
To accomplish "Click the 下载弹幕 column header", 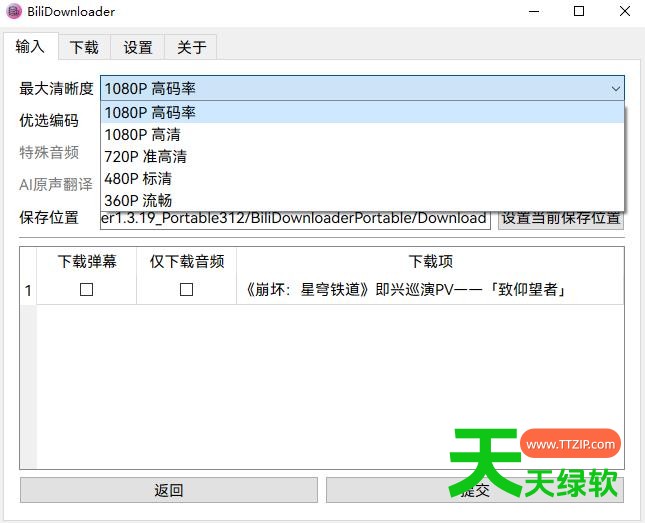I will click(x=87, y=261).
